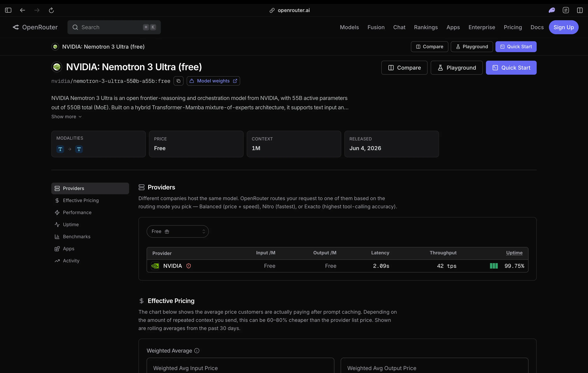This screenshot has width=588, height=373.
Task: Click the link icon beside openrouter.ai
Action: pos(272,10)
